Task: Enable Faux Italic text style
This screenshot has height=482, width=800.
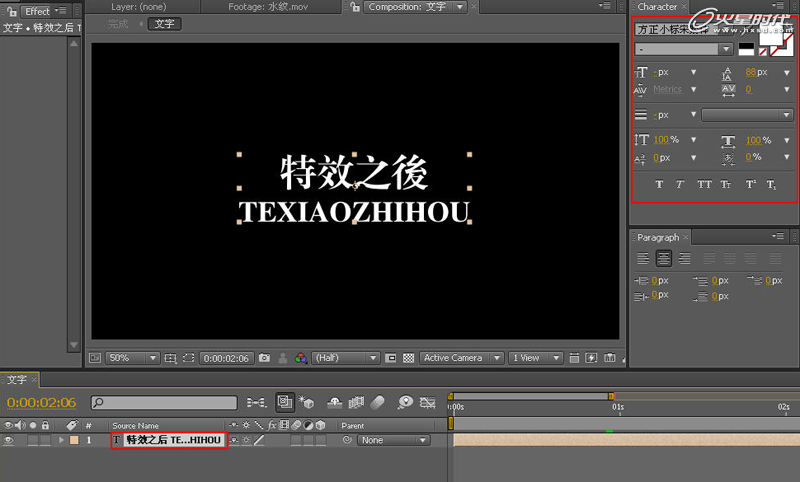Action: coord(681,184)
